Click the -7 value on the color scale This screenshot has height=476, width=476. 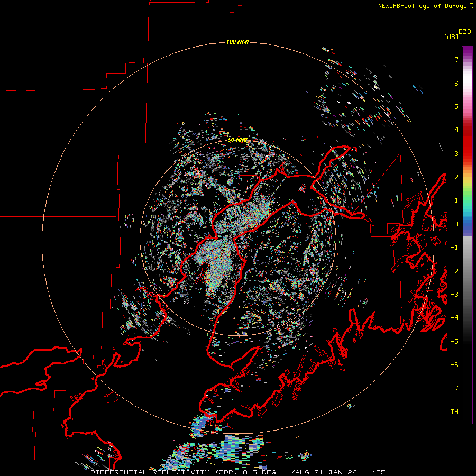click(454, 388)
